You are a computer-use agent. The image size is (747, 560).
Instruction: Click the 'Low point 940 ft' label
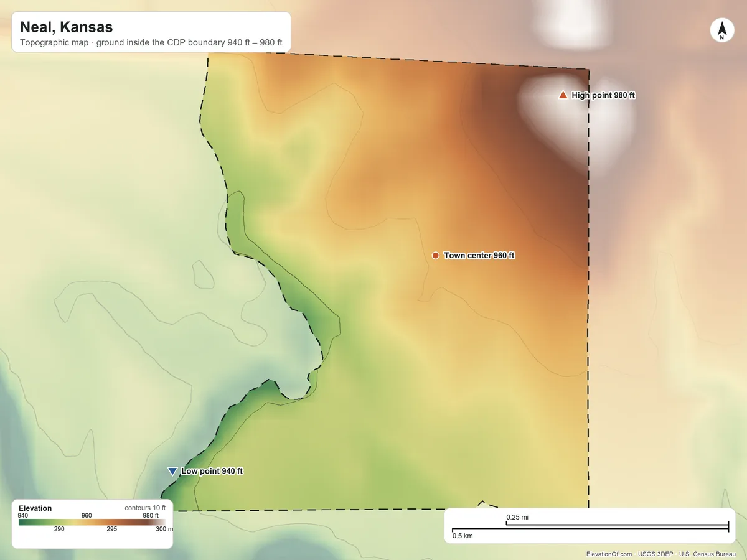pos(212,472)
